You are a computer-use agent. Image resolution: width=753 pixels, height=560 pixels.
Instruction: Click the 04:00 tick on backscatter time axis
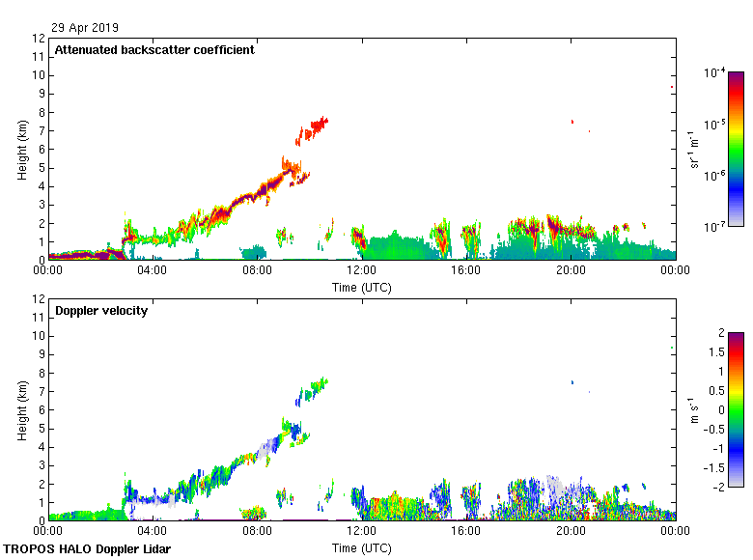pyautogui.click(x=153, y=271)
